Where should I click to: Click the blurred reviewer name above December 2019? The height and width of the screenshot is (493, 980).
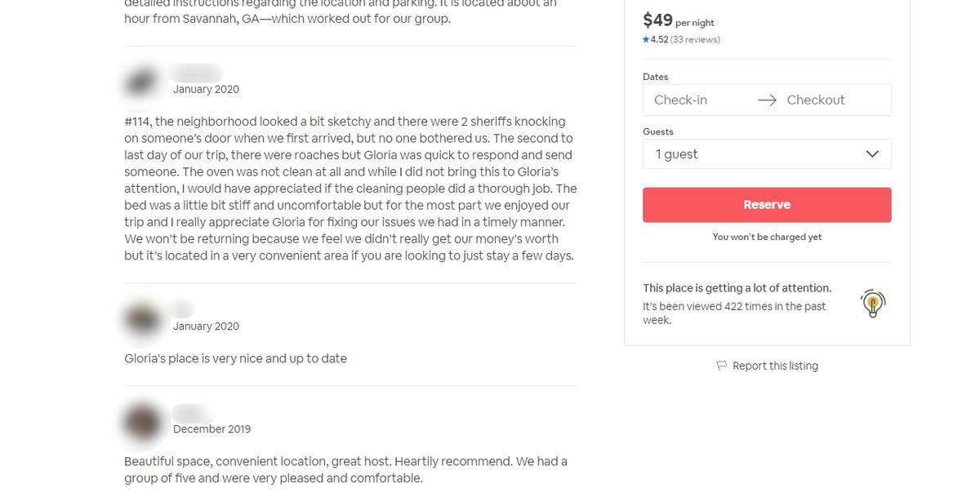[189, 413]
